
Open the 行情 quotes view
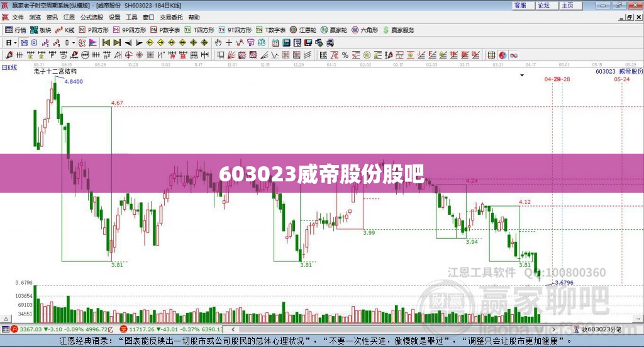click(15, 30)
